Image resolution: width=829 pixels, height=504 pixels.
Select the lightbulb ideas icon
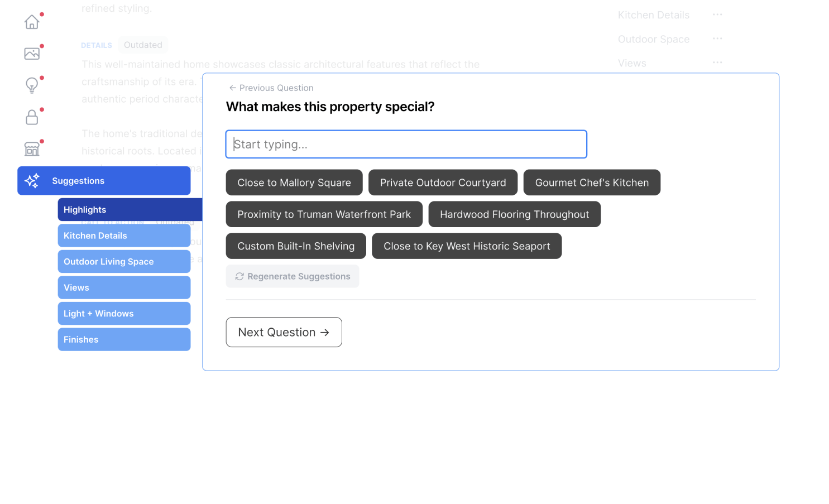(32, 85)
